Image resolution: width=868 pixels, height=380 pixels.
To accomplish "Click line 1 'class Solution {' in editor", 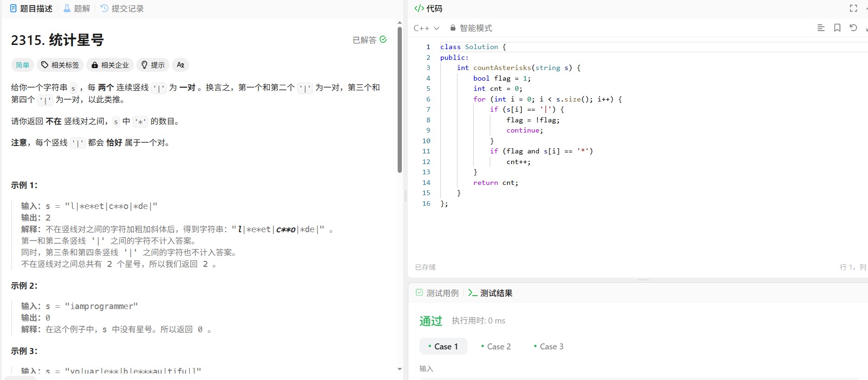I will coord(473,47).
